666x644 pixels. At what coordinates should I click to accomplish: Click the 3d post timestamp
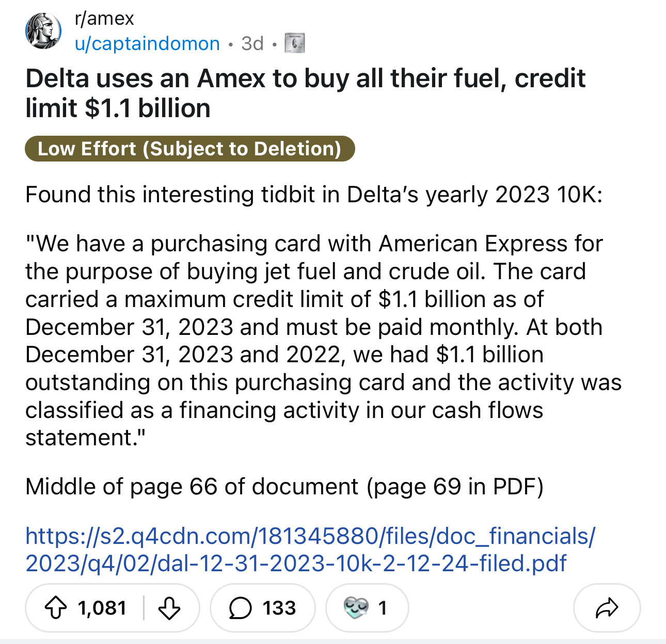(x=252, y=44)
